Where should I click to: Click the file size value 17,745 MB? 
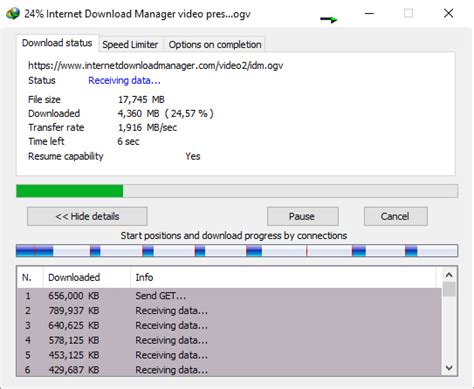(x=141, y=99)
